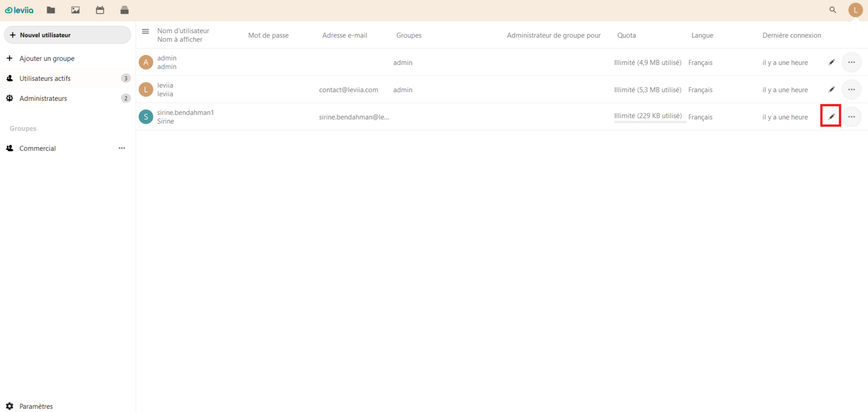Edit the admin user with pencil icon
Screen dimensions: 868x412
point(831,62)
